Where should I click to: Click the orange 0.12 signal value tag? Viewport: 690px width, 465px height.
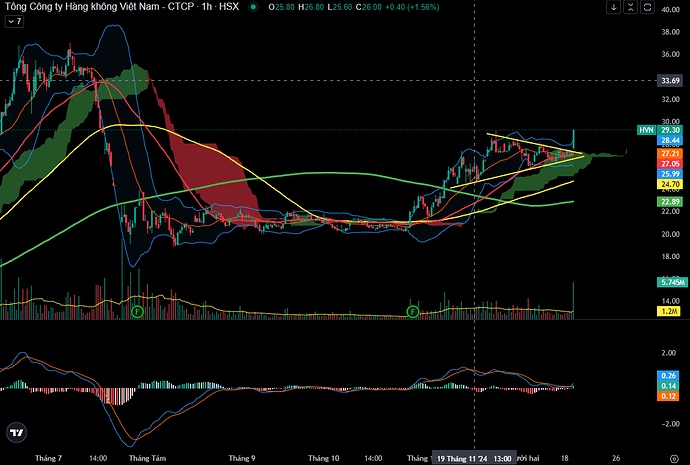click(x=668, y=396)
